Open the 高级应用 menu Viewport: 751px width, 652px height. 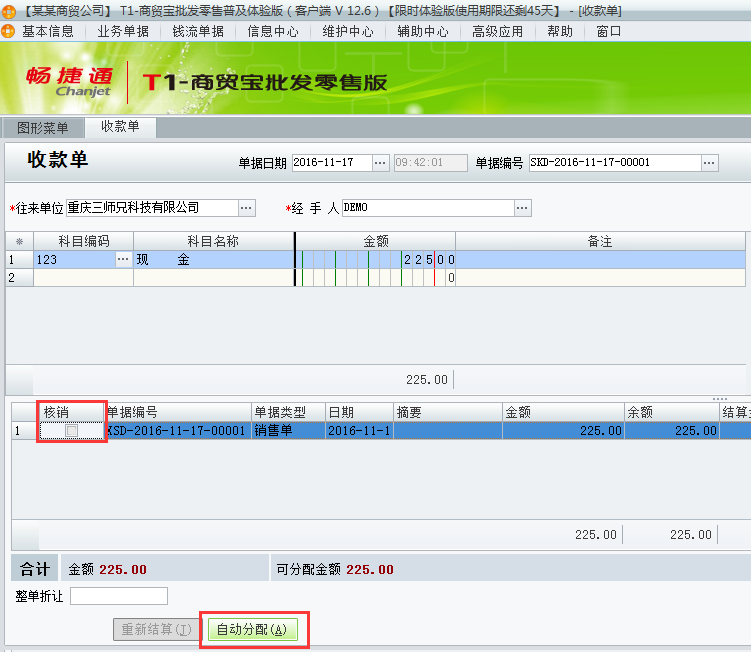tap(498, 32)
